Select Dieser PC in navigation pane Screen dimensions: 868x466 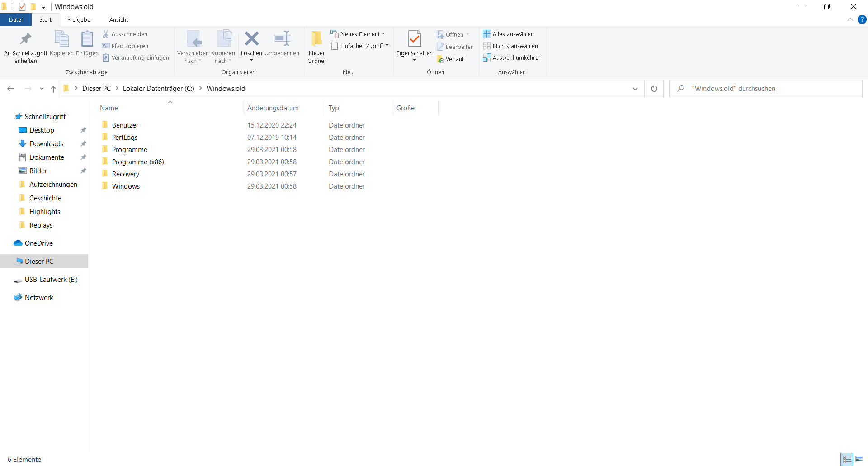39,261
